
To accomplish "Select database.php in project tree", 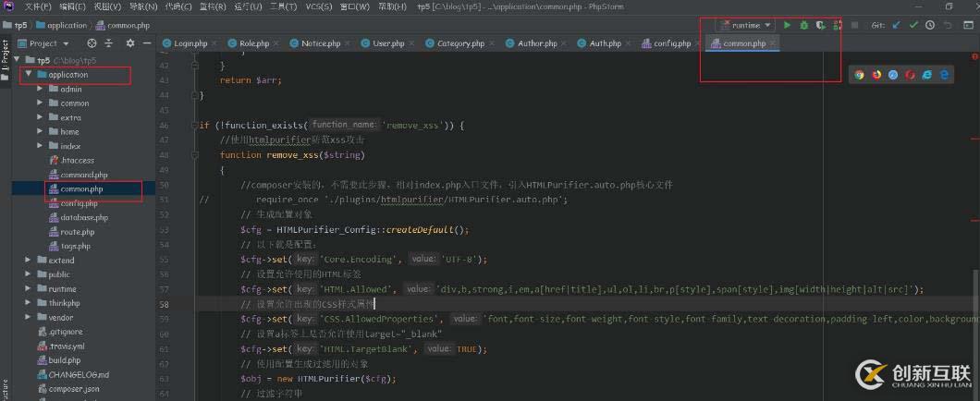I will 84,217.
